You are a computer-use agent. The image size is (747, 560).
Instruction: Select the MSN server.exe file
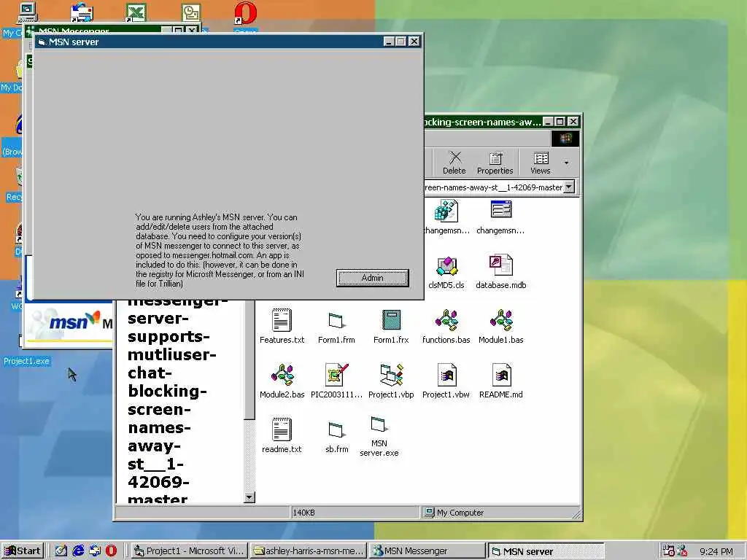(379, 436)
